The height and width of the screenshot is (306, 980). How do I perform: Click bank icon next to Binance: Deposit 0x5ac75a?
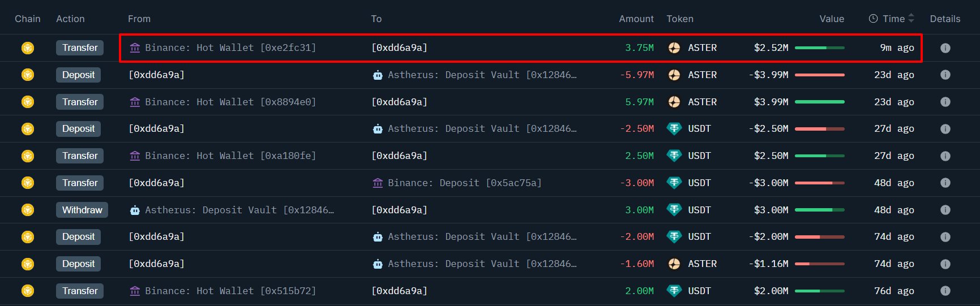click(378, 183)
